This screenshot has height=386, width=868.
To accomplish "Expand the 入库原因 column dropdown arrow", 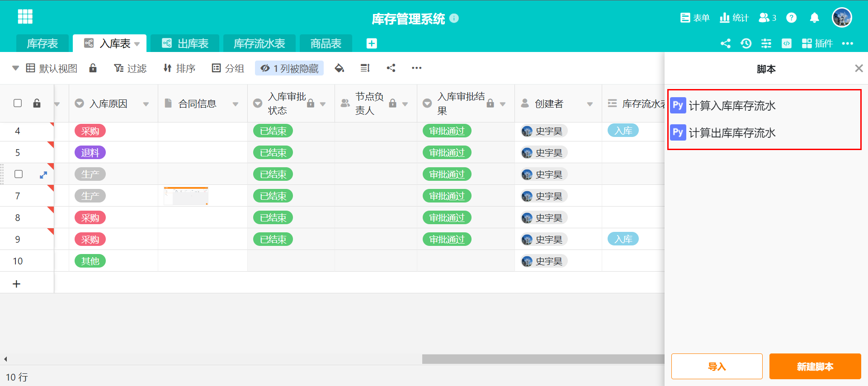I will point(146,104).
